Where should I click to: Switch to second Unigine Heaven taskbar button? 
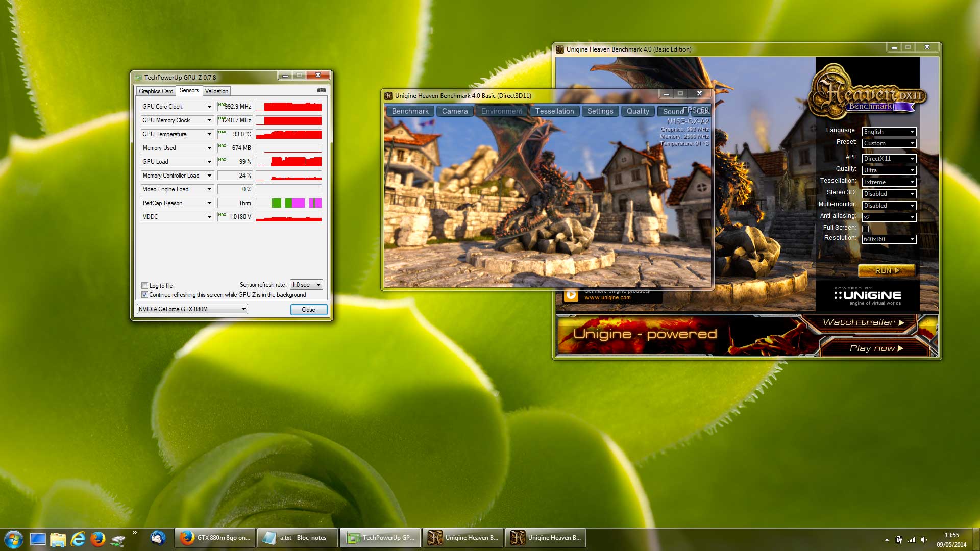click(x=546, y=538)
